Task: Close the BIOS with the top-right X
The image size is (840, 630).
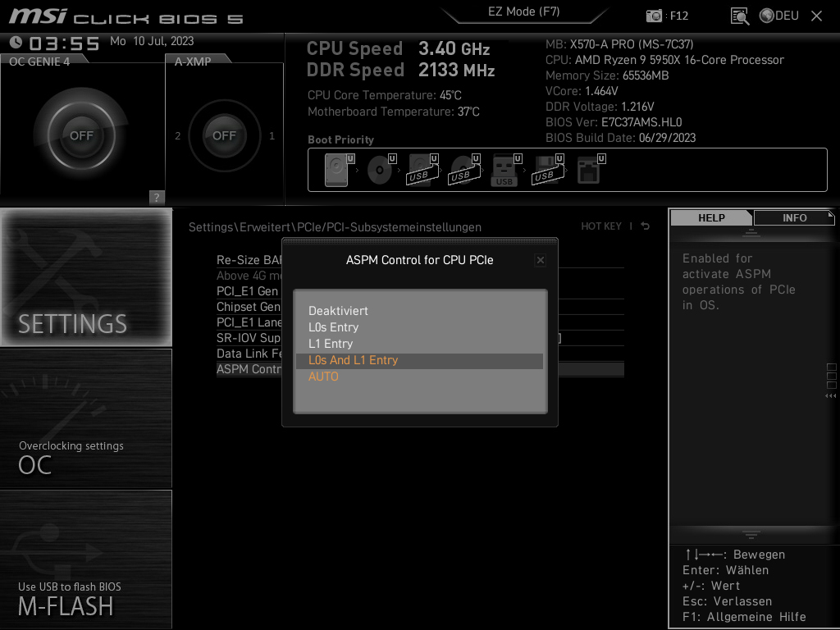Action: click(x=816, y=16)
